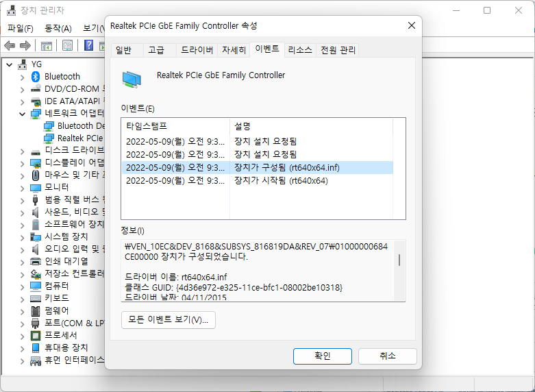
Task: Expand the 포트(COM & LPT) category
Action: coord(22,323)
